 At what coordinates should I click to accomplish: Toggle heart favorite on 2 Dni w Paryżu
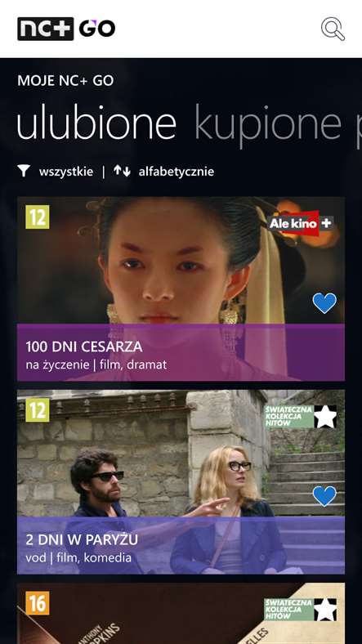click(x=324, y=496)
